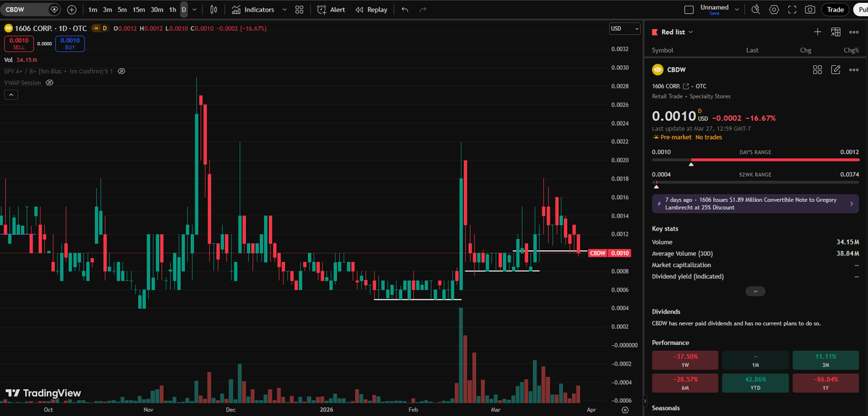868x416 pixels.
Task: Click the plus compare/add symbol icon
Action: [x=72, y=9]
